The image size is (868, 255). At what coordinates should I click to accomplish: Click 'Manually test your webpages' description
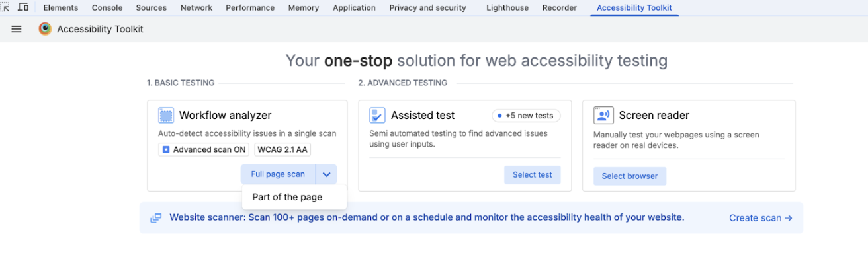[677, 140]
